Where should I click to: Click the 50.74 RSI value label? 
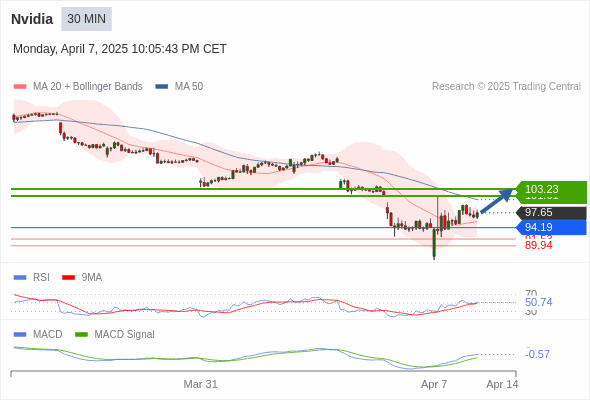click(x=538, y=302)
